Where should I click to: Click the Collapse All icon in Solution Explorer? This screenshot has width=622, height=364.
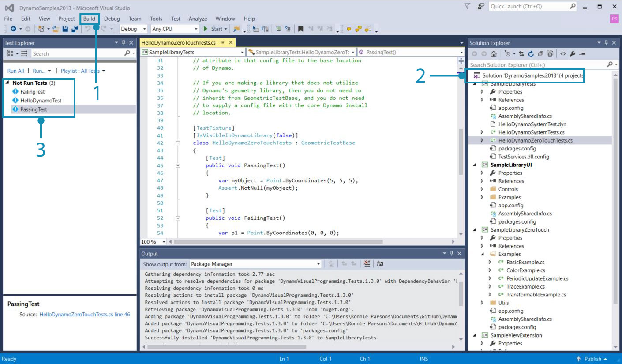(x=540, y=54)
